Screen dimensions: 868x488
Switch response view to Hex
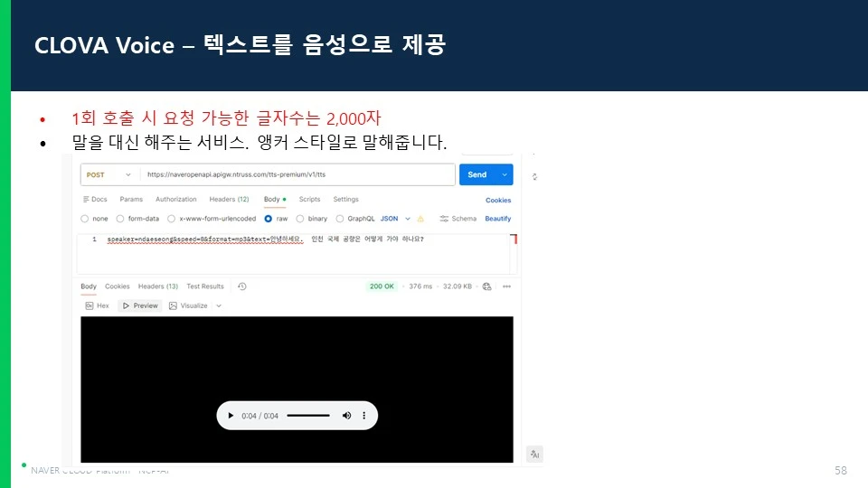click(98, 306)
